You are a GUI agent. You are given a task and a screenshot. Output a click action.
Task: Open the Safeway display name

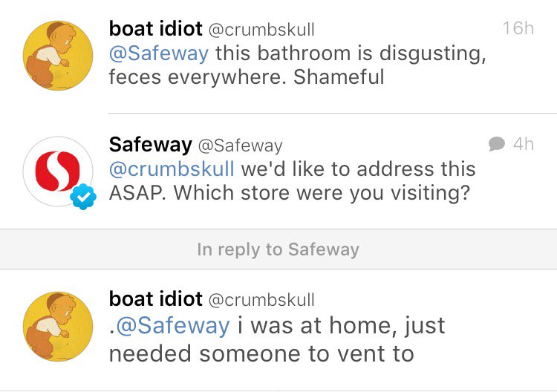coord(151,145)
